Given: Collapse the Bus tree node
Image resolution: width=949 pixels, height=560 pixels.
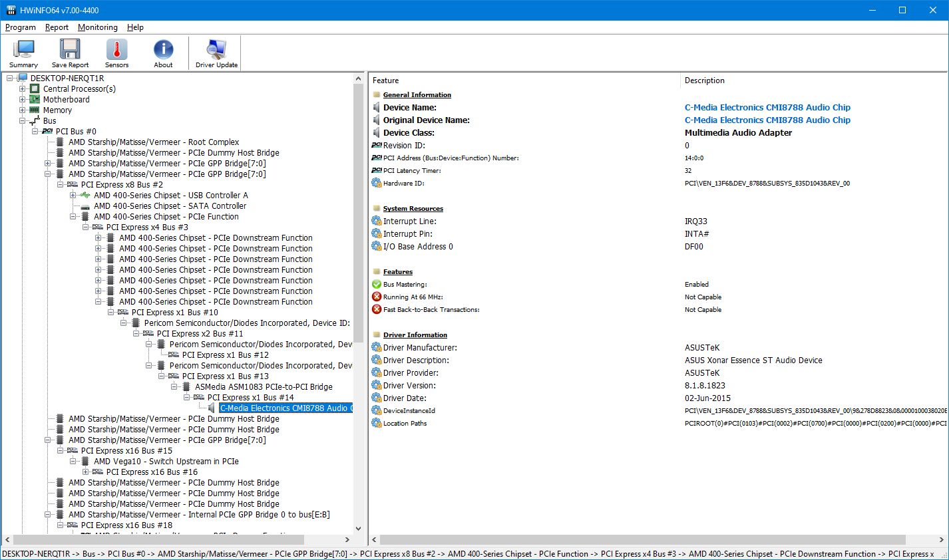Looking at the screenshot, I should pos(23,121).
